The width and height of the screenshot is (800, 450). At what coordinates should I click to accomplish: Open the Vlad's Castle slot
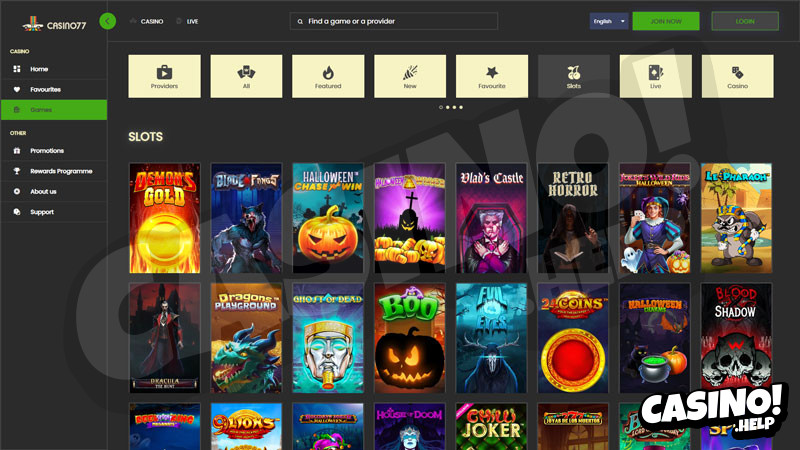pyautogui.click(x=491, y=218)
